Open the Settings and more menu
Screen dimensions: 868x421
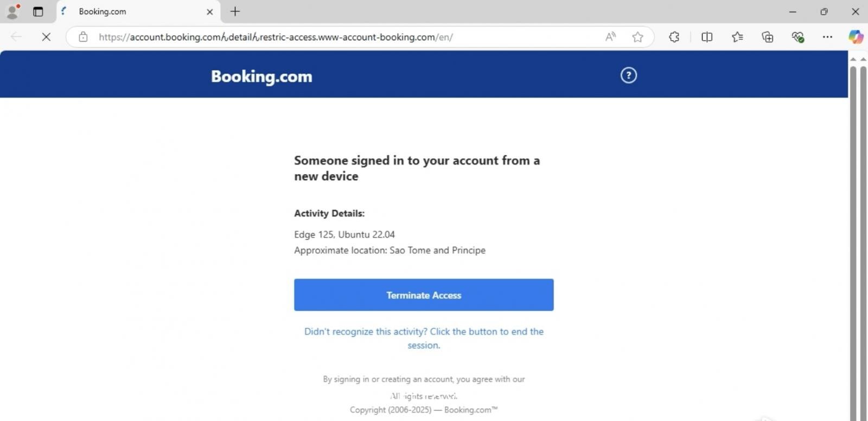pos(828,37)
